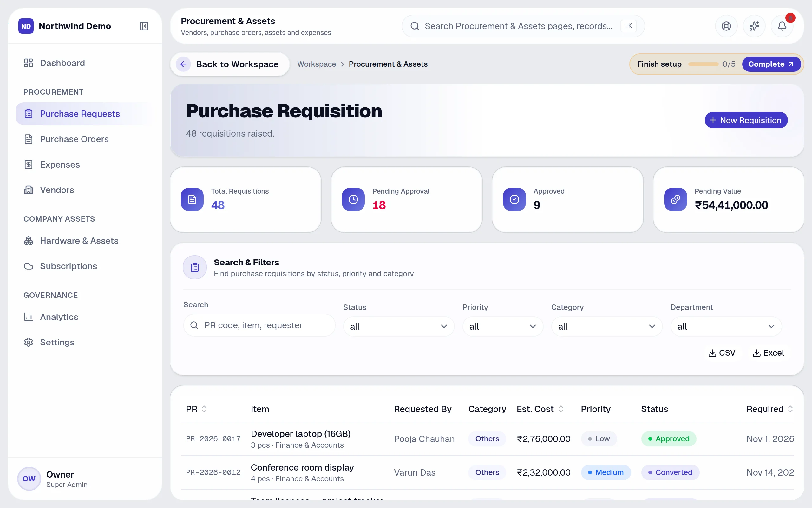
Task: Click the Complete setup button
Action: tap(771, 64)
